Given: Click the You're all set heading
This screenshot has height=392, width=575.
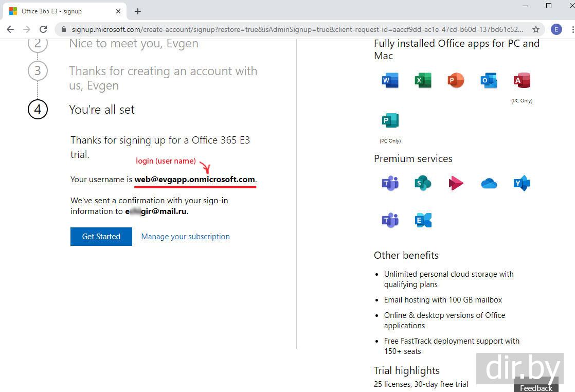Looking at the screenshot, I should tap(102, 110).
